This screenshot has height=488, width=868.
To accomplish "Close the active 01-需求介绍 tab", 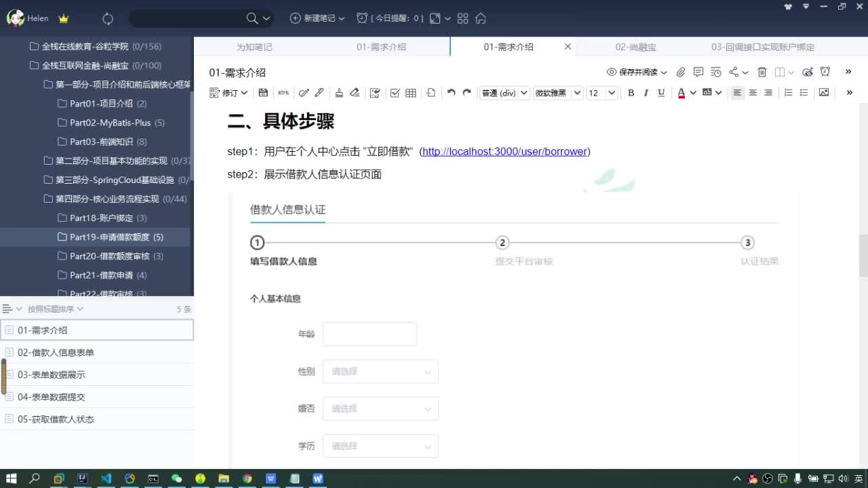I will coord(568,47).
